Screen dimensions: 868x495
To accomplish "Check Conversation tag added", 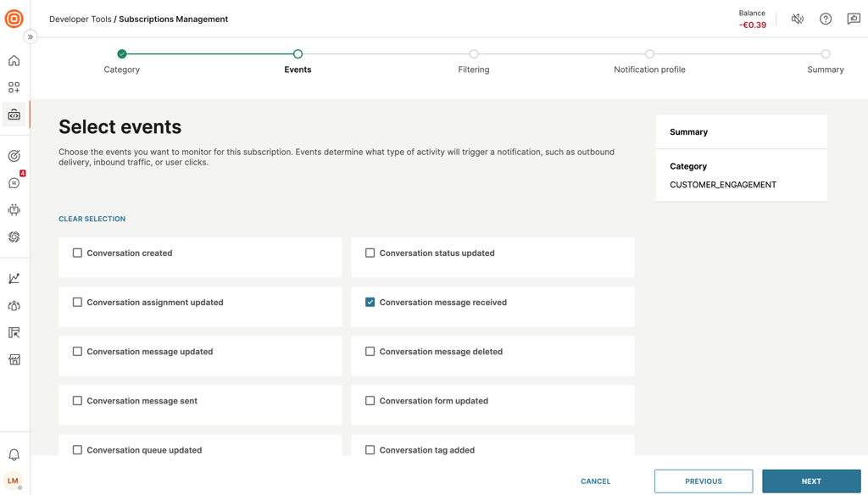I will point(370,450).
